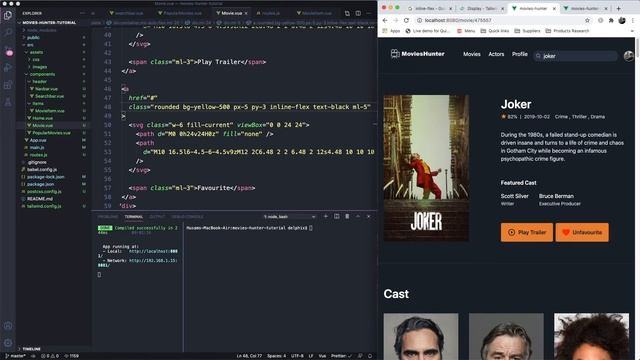
Task: Open the Extensions view in VS Code
Action: point(8,85)
